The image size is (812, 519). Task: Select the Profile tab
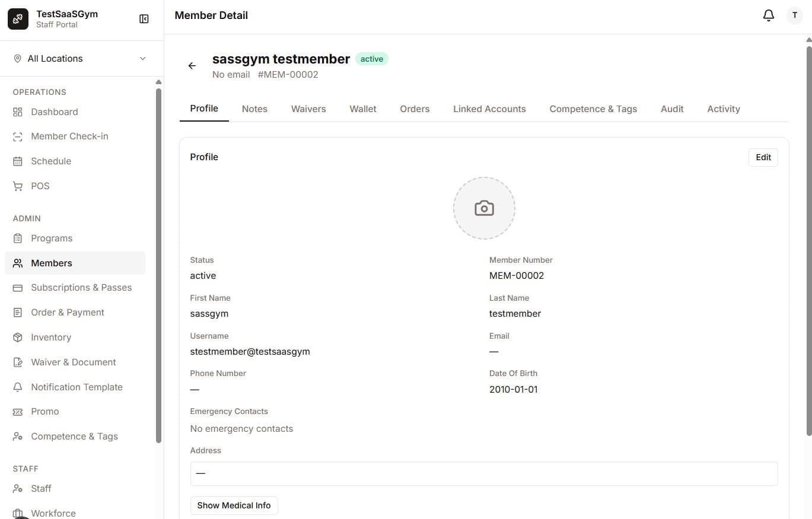[x=204, y=109]
